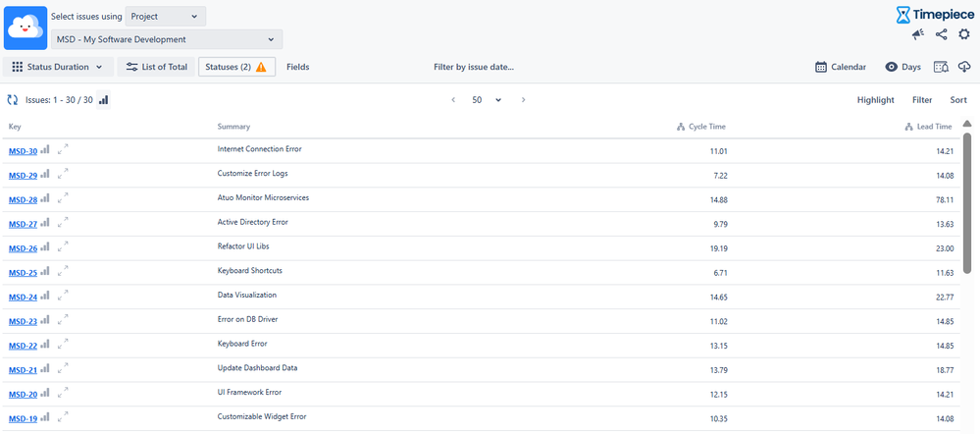Viewport: 980px width, 434px height.
Task: Go to previous page arrow
Action: coord(453,100)
